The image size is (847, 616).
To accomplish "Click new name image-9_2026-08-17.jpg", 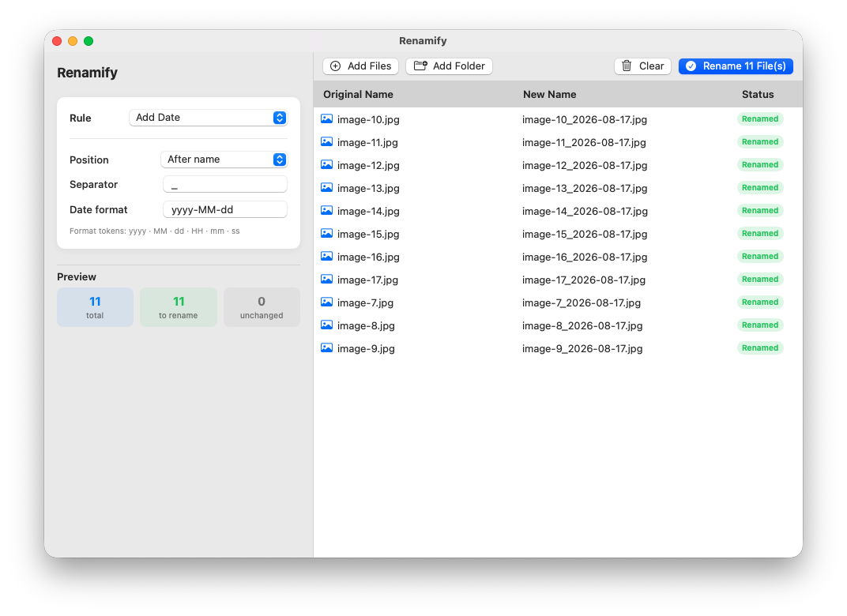I will click(582, 349).
